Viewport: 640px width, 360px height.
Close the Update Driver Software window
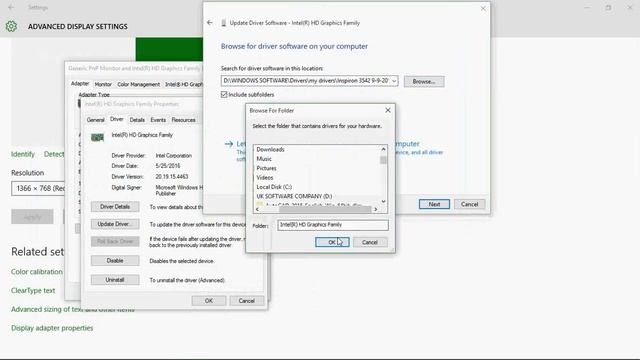coord(483,8)
